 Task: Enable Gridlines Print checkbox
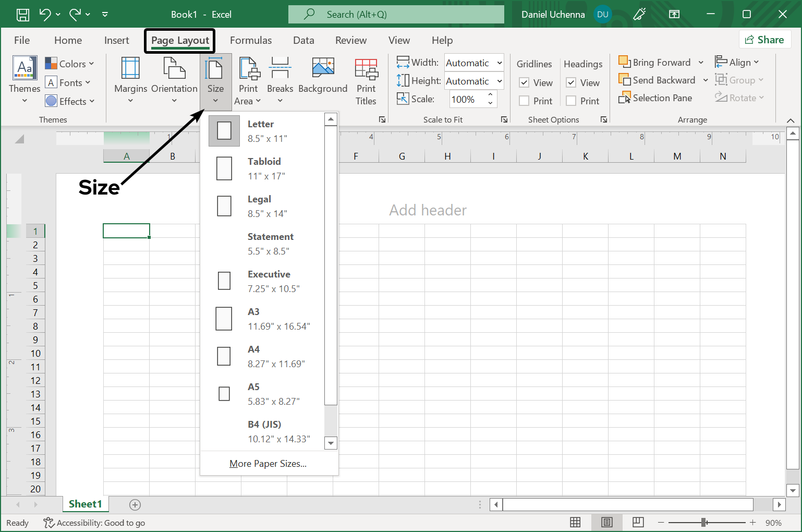coord(525,101)
